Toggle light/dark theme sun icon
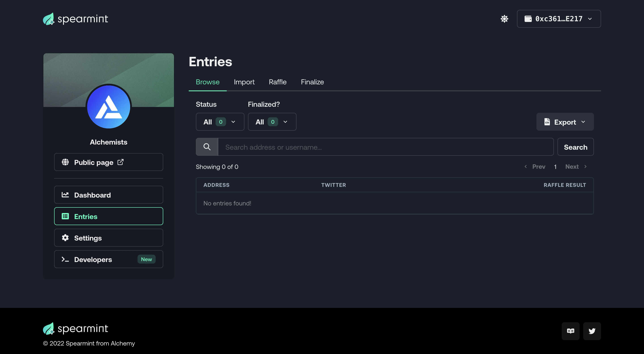644x354 pixels. pyautogui.click(x=504, y=19)
